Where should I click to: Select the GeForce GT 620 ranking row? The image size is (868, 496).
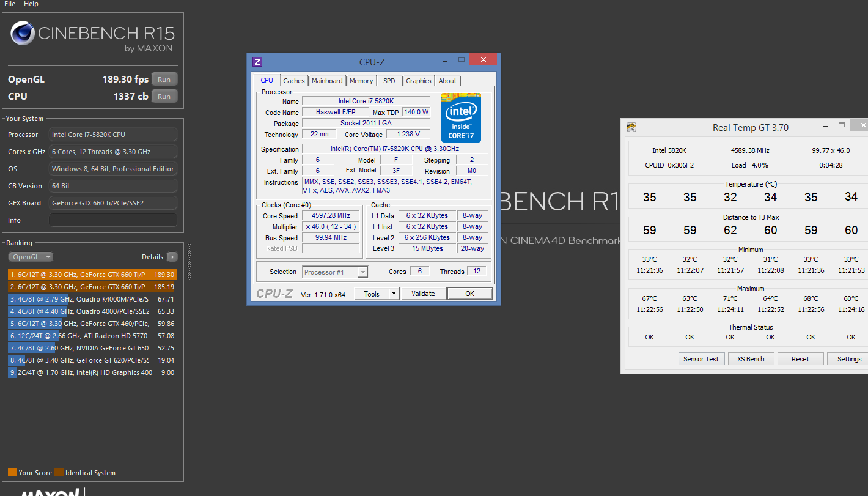(x=92, y=360)
